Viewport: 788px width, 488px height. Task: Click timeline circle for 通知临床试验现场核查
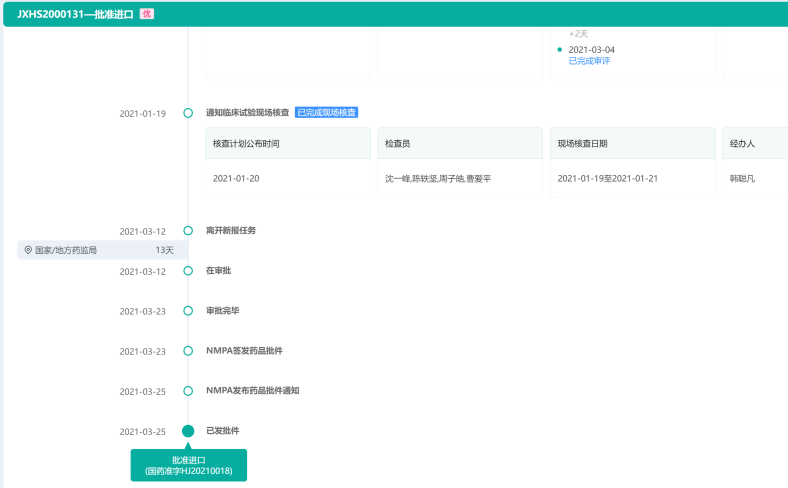point(188,113)
